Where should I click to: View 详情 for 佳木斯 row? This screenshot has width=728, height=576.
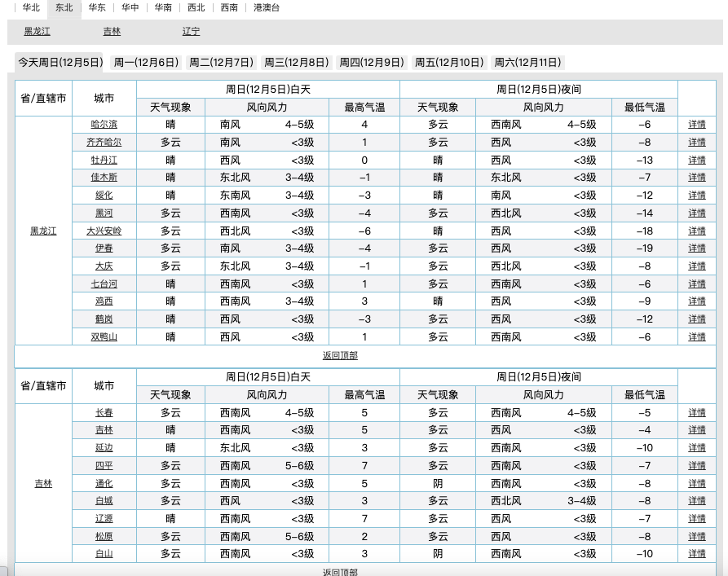pyautogui.click(x=697, y=178)
